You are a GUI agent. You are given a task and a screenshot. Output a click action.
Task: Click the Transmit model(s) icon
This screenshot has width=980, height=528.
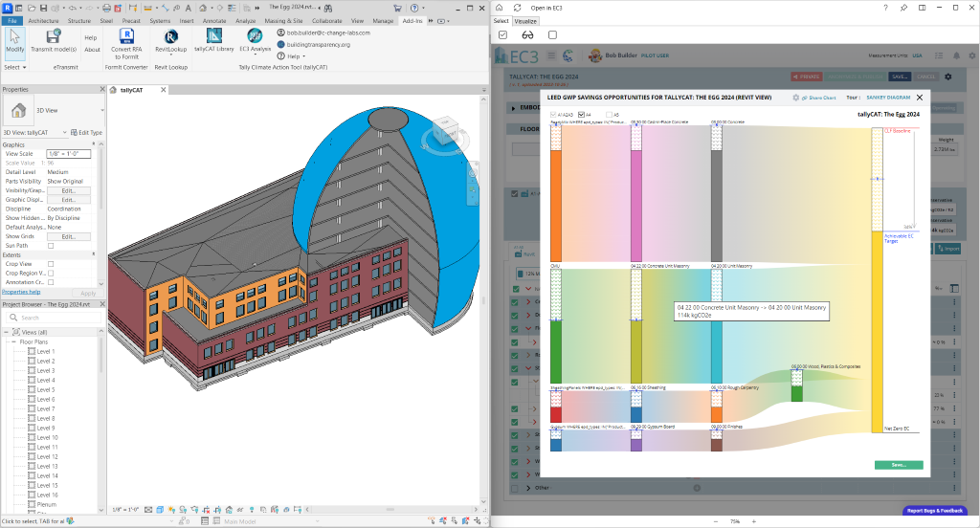point(54,36)
